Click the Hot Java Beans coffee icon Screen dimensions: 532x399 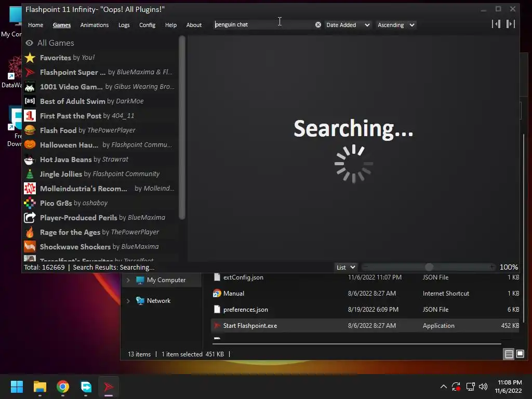pyautogui.click(x=30, y=159)
